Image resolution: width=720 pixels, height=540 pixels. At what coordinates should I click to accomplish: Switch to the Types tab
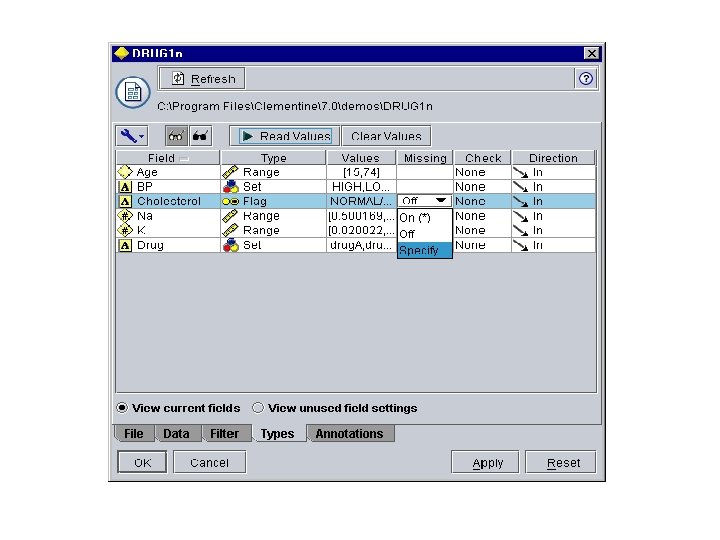coord(277,433)
